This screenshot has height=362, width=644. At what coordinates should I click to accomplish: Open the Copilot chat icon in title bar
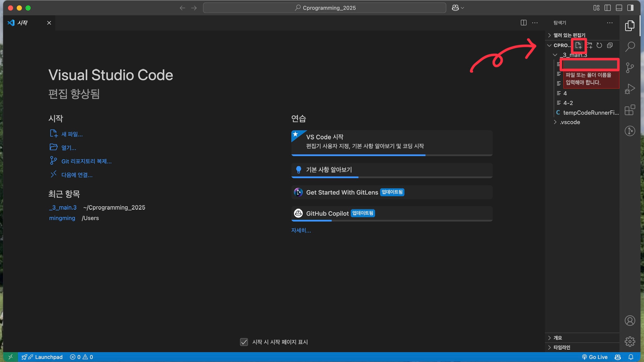tap(455, 8)
